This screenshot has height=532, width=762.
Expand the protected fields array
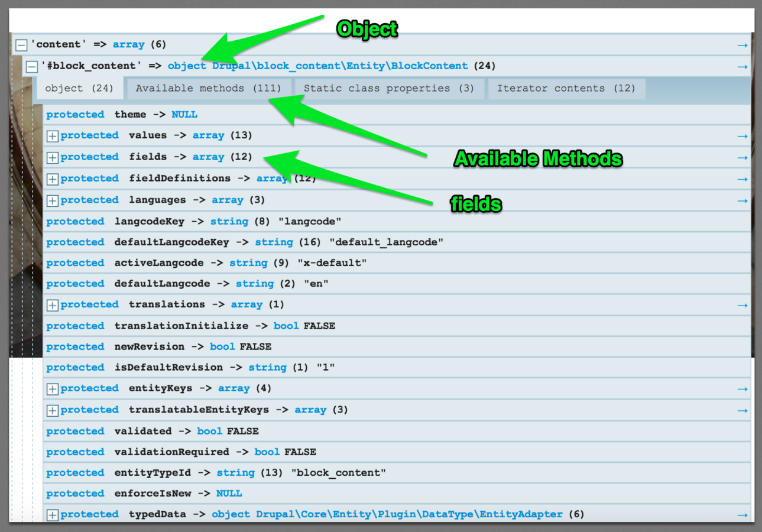click(x=53, y=158)
